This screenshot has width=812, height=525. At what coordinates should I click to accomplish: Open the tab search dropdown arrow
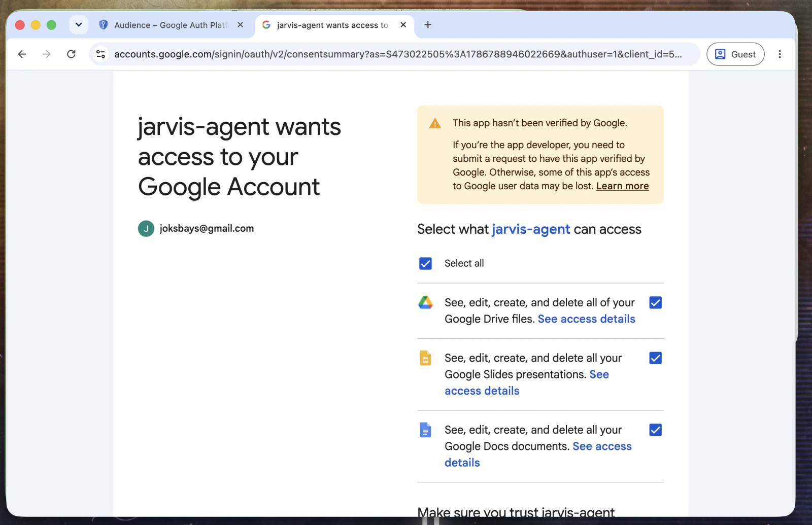[79, 24]
